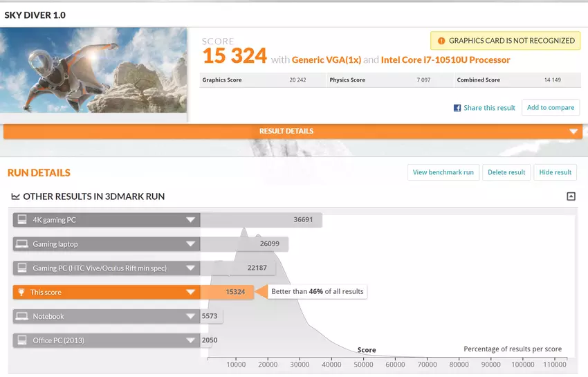588x377 pixels.
Task: Click the Sky Diver benchmark thumbnail image
Action: click(94, 71)
